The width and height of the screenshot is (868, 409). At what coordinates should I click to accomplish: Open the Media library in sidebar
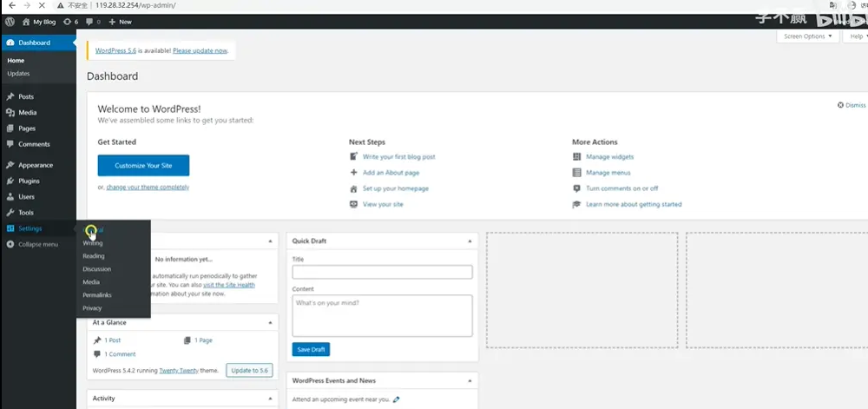27,112
